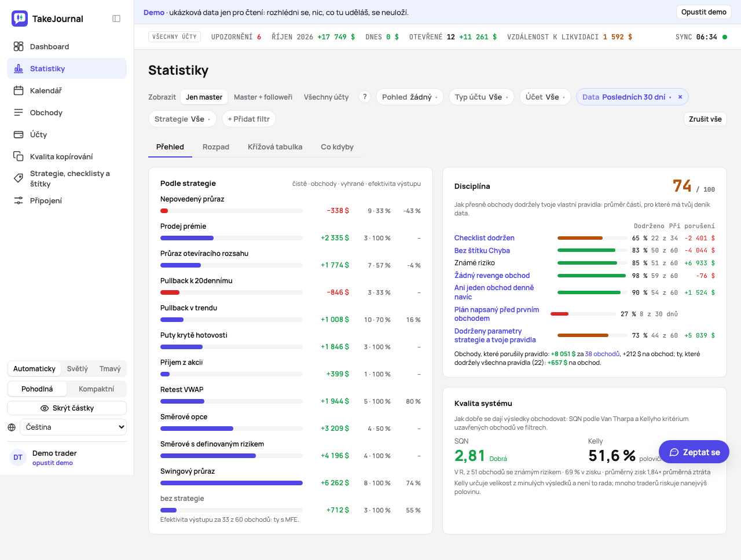Collapse the sidebar with the panel icon
The height and width of the screenshot is (560, 741).
point(116,19)
